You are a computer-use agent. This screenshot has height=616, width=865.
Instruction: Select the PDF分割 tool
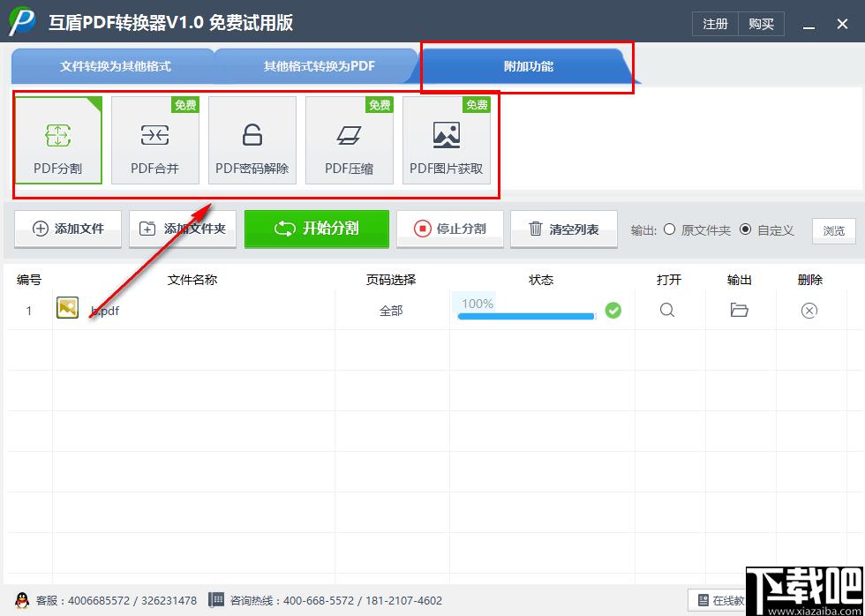(58, 140)
